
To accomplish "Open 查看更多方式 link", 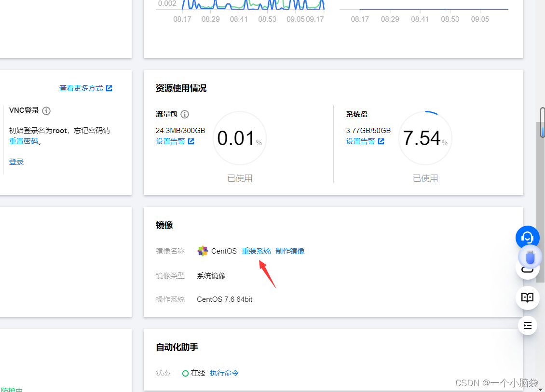I will point(81,88).
